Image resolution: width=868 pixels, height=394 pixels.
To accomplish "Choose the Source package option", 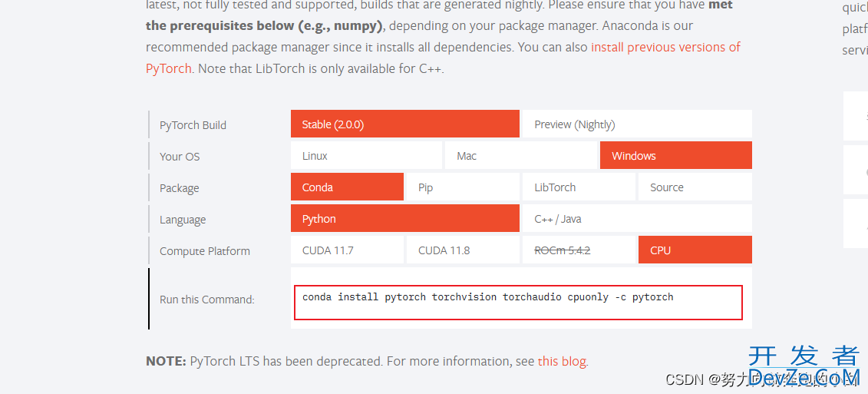I will (x=695, y=187).
